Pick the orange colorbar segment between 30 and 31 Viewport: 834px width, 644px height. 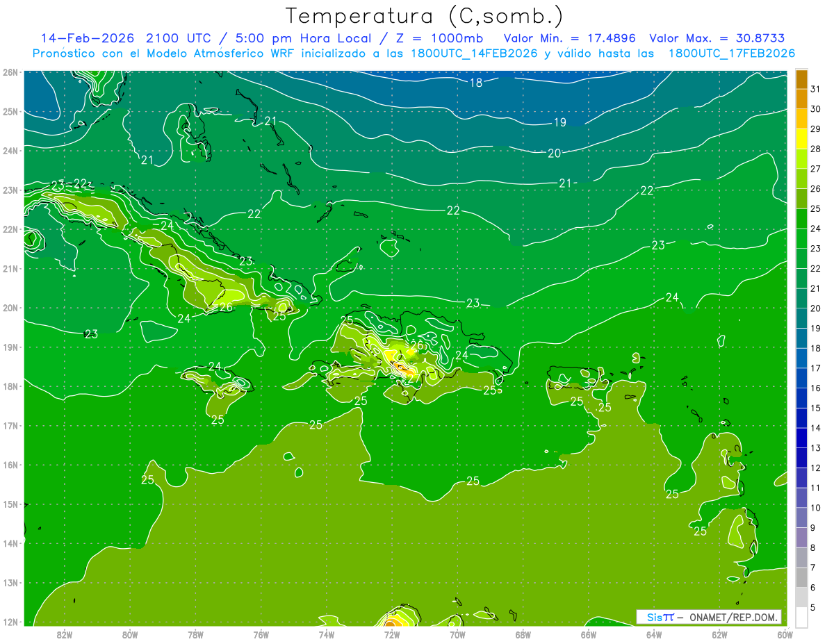click(x=801, y=99)
